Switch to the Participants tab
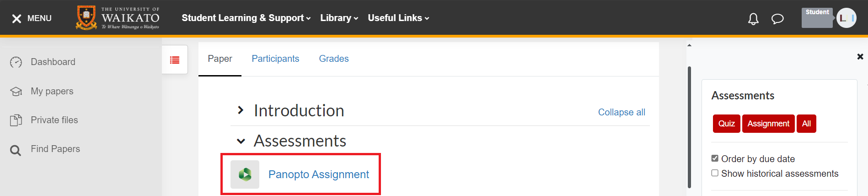Viewport: 868px width, 196px height. (x=275, y=59)
